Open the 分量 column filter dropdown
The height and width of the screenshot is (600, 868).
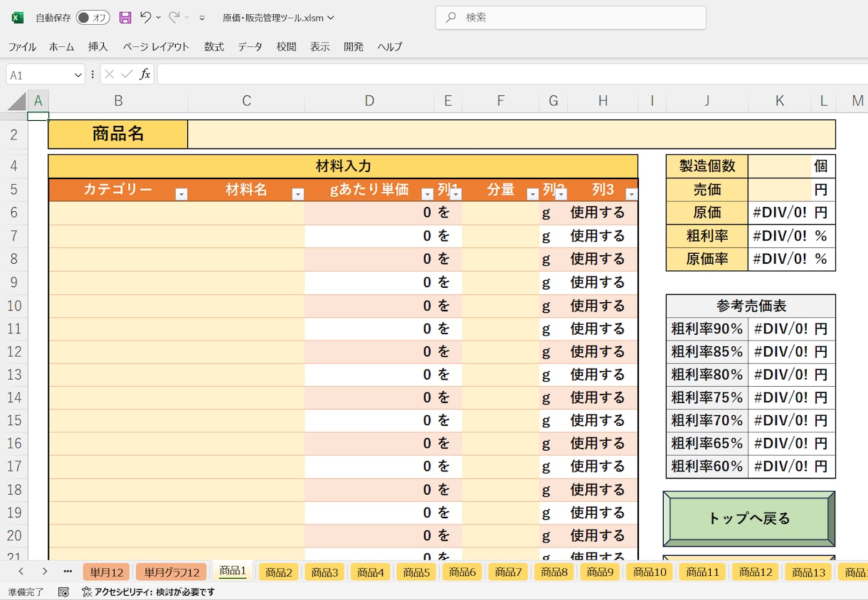point(532,194)
